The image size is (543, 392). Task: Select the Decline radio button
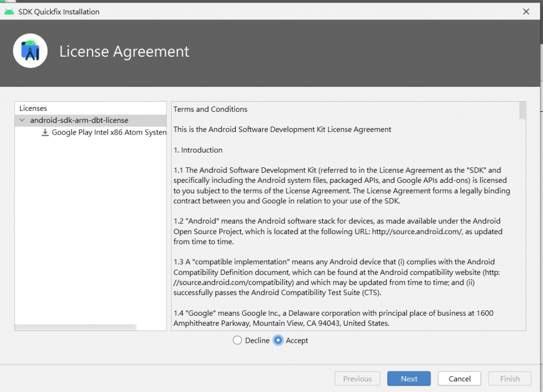point(237,341)
